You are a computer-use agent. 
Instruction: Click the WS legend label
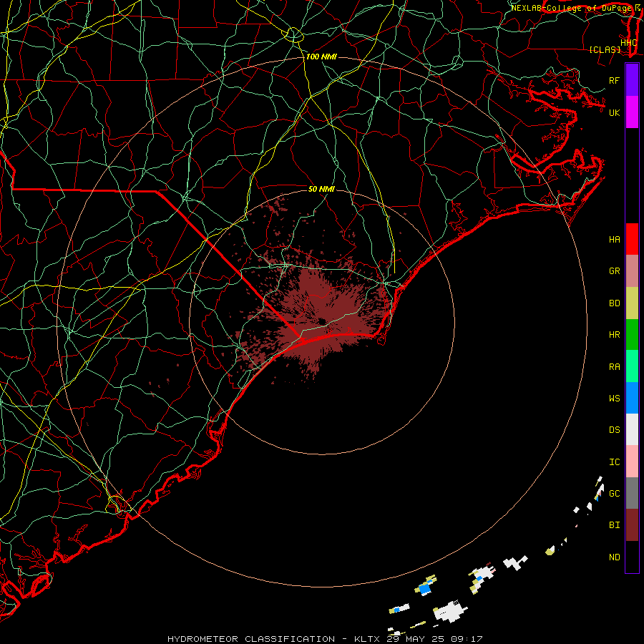pos(614,399)
